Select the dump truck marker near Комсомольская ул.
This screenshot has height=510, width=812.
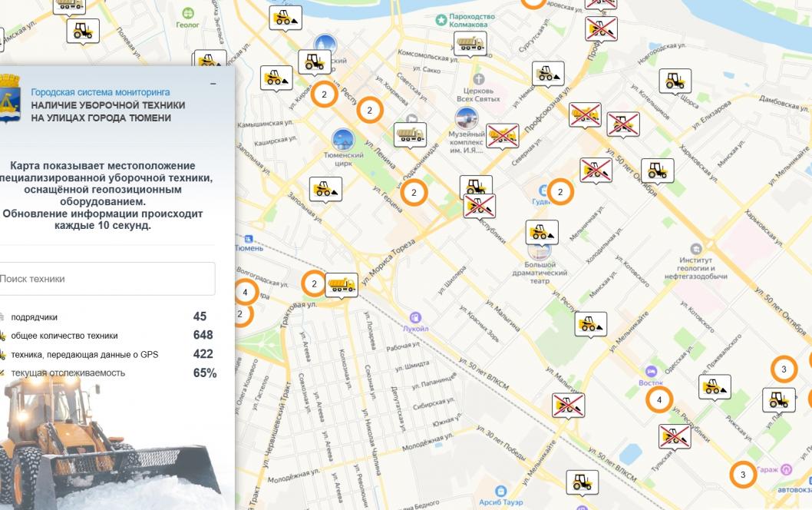click(x=469, y=43)
